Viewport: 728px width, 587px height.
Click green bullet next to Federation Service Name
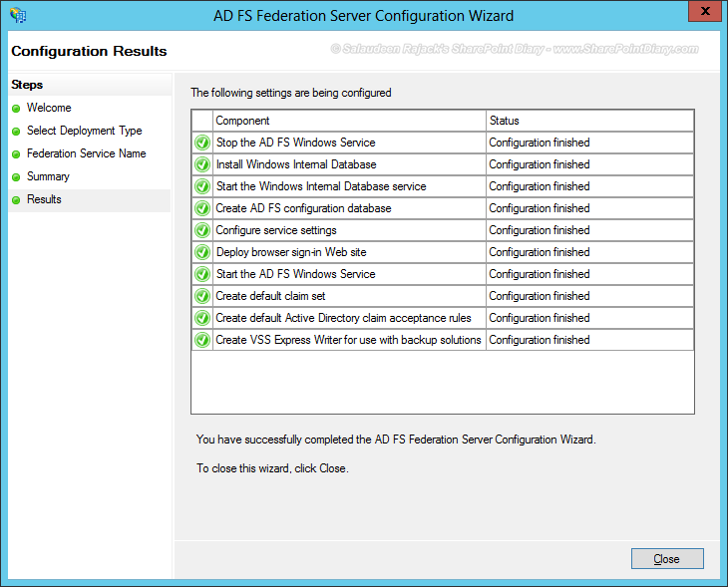click(16, 154)
